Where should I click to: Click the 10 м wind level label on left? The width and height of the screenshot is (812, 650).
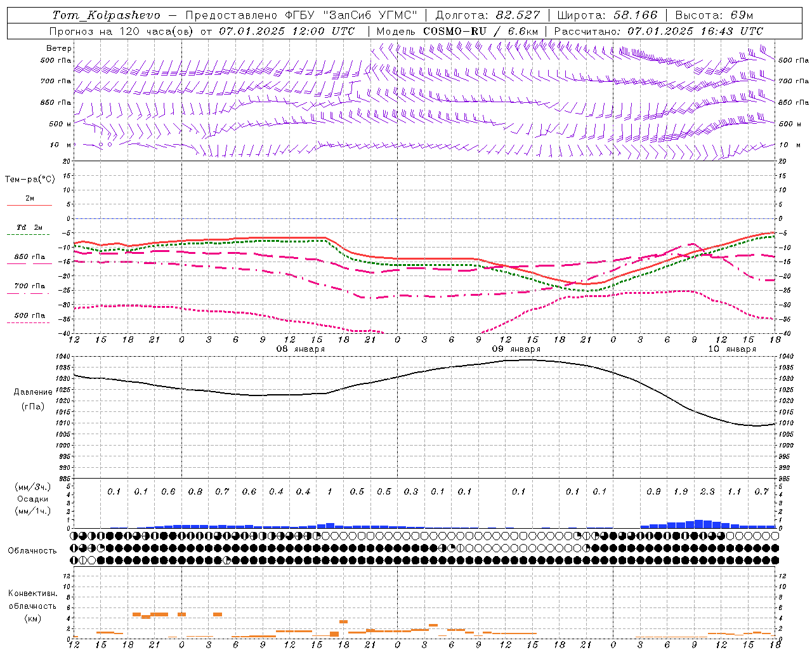pos(61,145)
